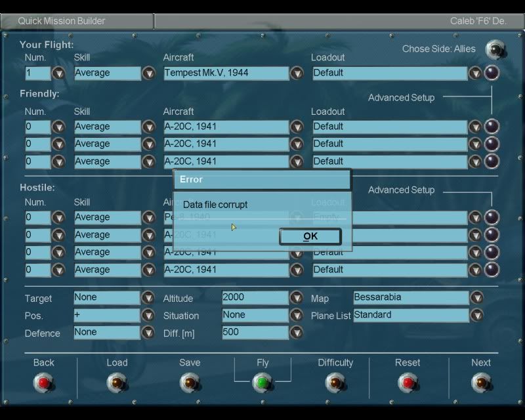Click the Plane List field showing Standard

point(411,315)
